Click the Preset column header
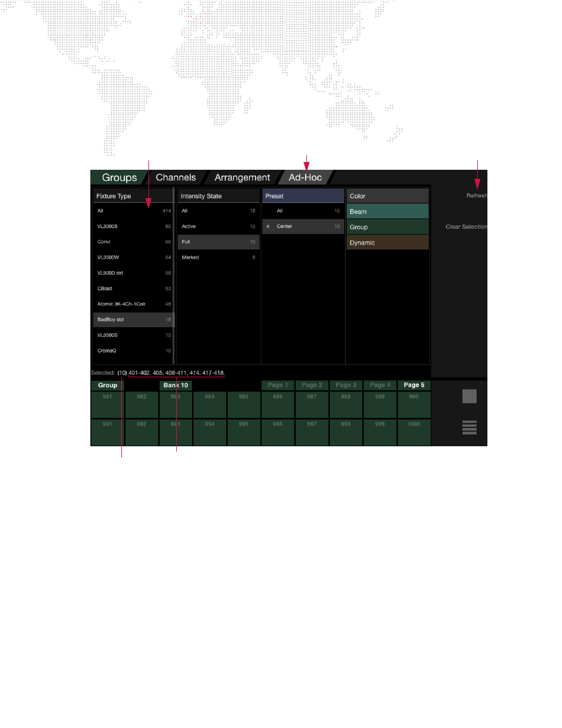This screenshot has height=728, width=562. point(303,196)
